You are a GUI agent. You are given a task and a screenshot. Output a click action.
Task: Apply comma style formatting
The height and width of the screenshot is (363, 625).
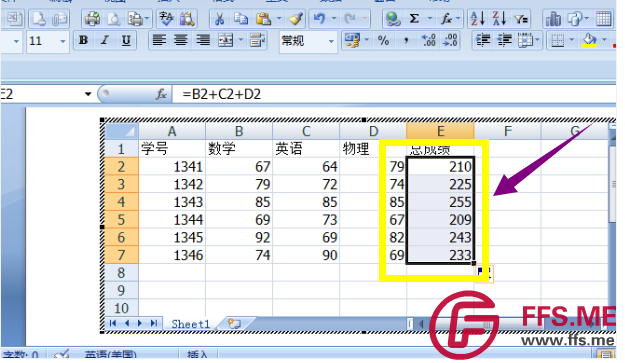coord(406,40)
